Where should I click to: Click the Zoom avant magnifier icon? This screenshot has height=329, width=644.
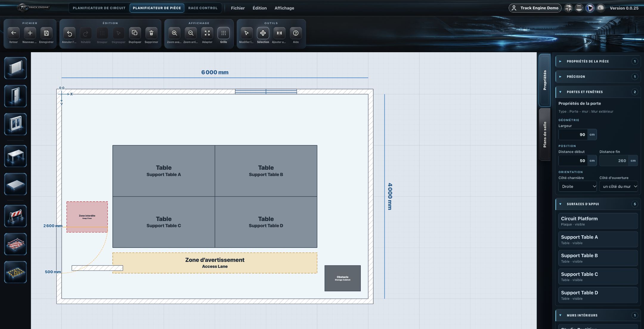coord(174,33)
